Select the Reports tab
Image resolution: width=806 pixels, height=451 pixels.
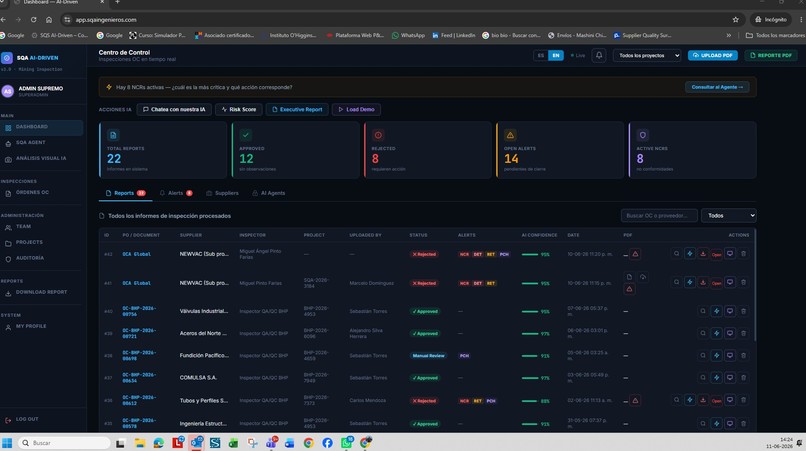pos(125,193)
